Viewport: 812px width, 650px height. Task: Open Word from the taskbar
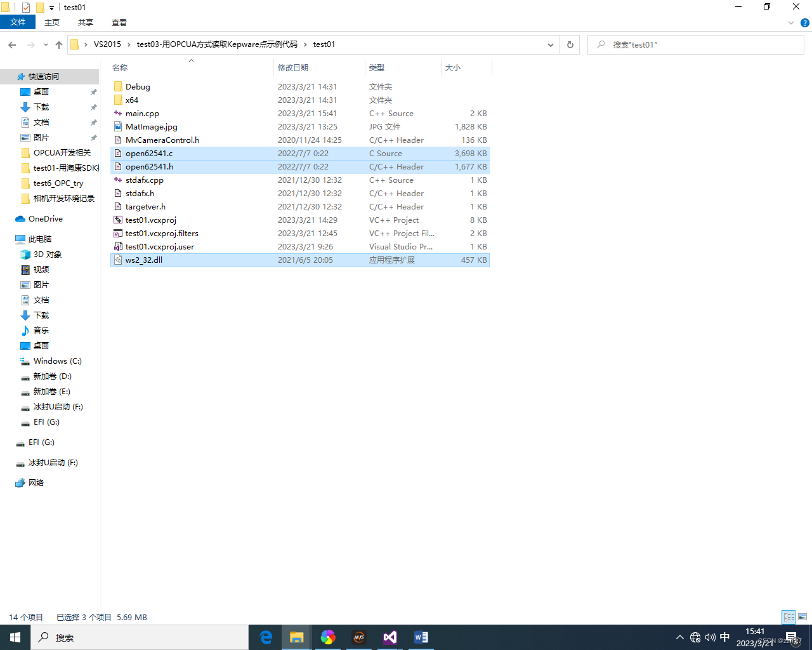pyautogui.click(x=421, y=637)
